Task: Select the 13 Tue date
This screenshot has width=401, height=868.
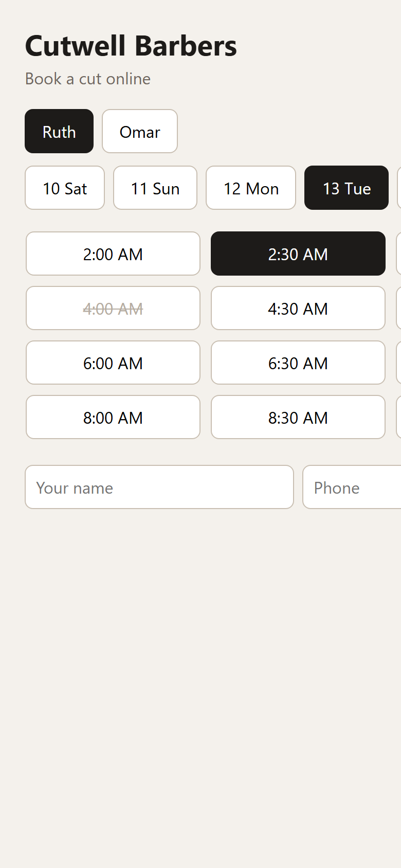Action: (x=347, y=188)
